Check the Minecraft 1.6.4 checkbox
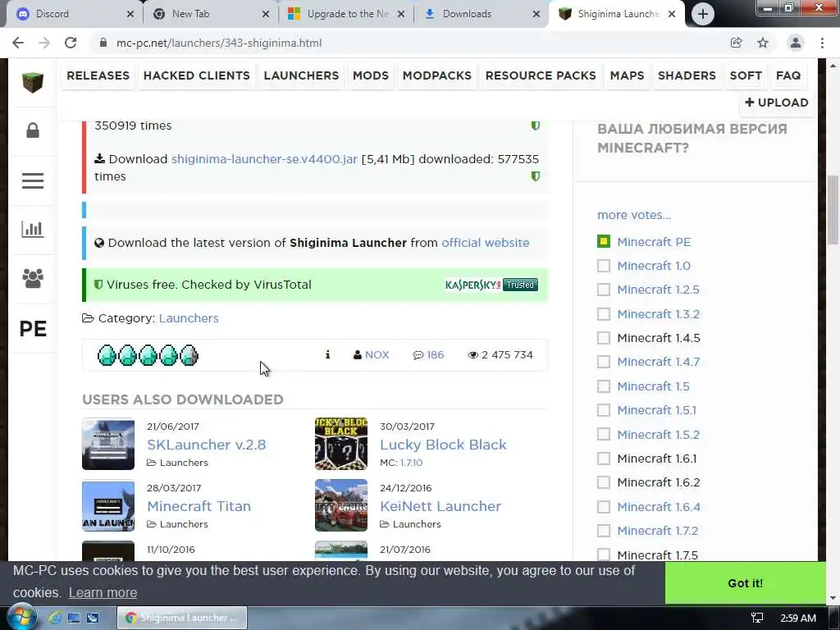Screen dimensions: 840x630 click(603, 507)
